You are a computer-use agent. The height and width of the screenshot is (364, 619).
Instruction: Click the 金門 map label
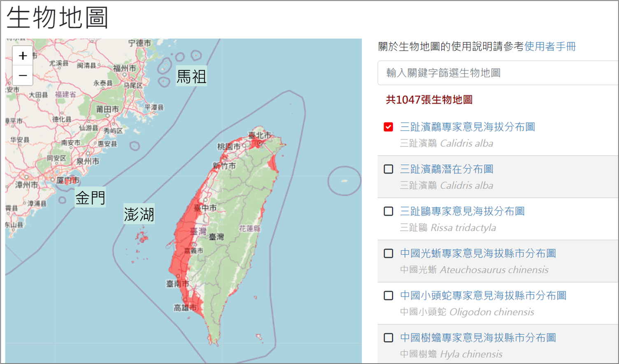point(90,198)
